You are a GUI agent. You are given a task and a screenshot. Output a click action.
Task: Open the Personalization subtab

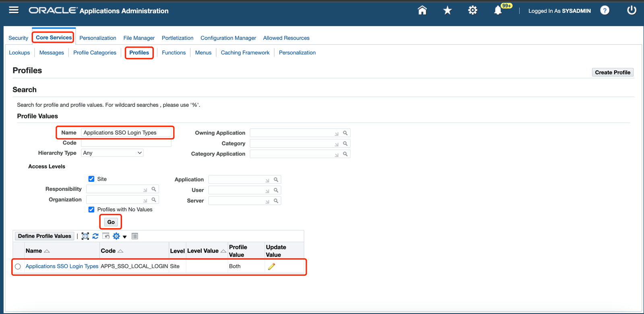[297, 53]
